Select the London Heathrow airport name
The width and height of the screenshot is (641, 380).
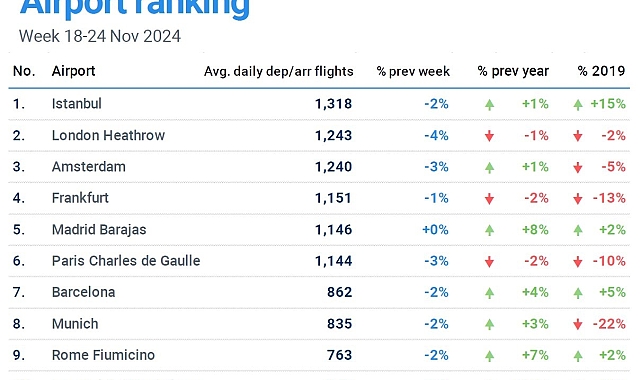point(108,135)
